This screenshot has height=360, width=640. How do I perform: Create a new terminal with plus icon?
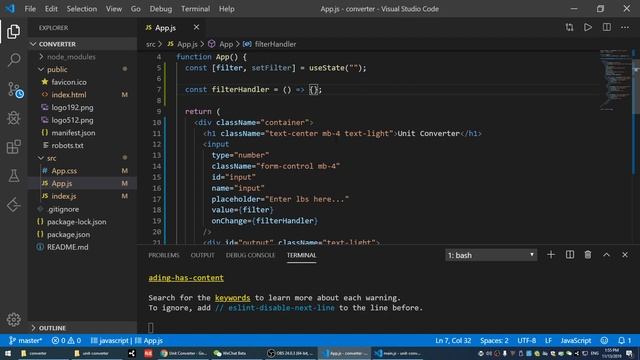(551, 255)
